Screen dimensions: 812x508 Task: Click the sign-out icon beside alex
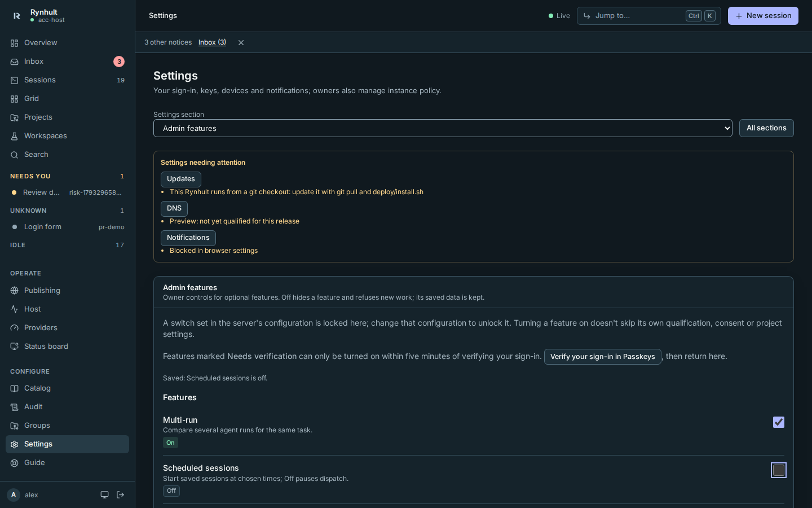click(x=120, y=495)
